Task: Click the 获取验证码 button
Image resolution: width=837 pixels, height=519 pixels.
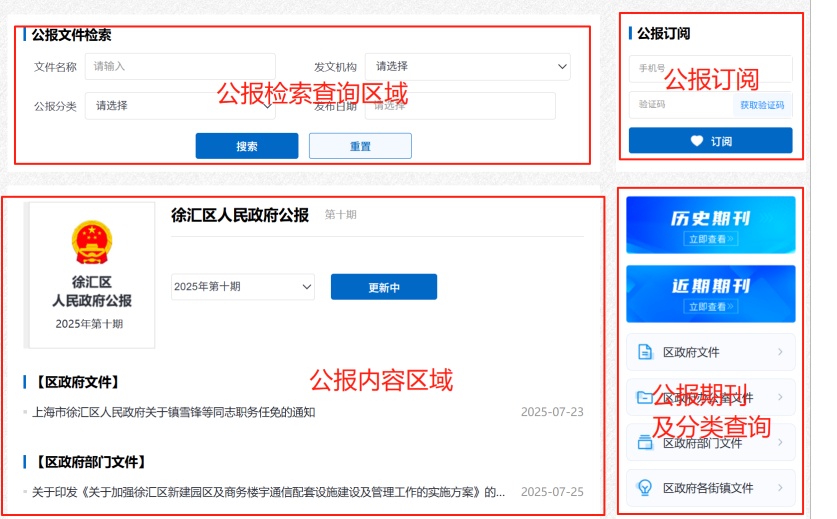Action: [762, 105]
